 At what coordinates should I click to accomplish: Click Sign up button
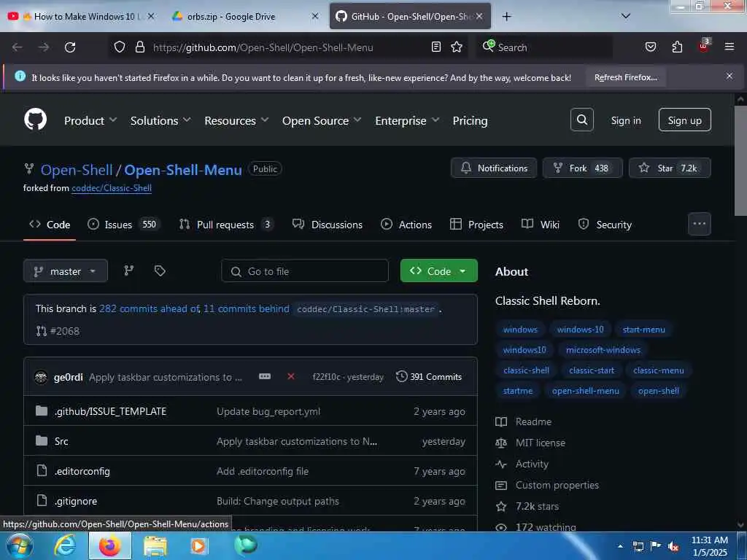[x=684, y=120]
